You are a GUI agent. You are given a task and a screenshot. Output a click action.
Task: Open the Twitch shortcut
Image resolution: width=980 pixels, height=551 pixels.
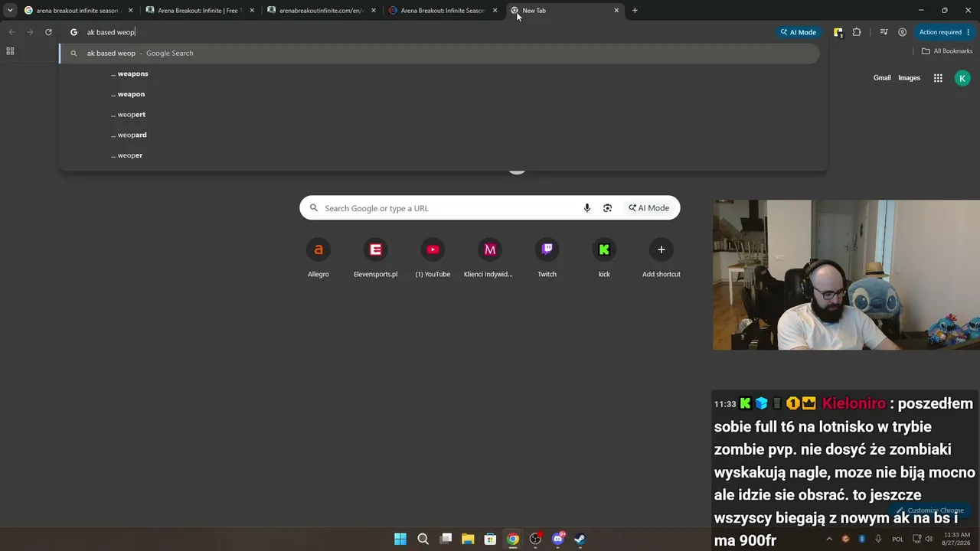point(547,258)
